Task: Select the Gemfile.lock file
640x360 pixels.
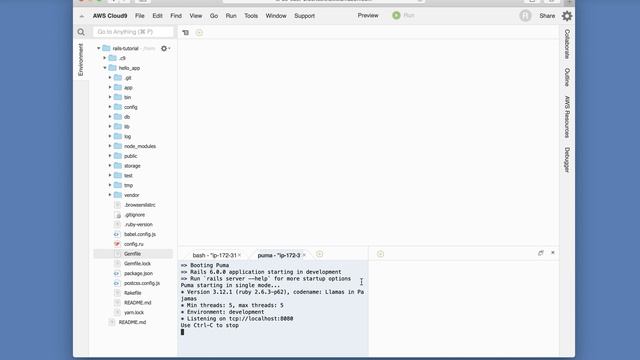Action: coord(137,264)
